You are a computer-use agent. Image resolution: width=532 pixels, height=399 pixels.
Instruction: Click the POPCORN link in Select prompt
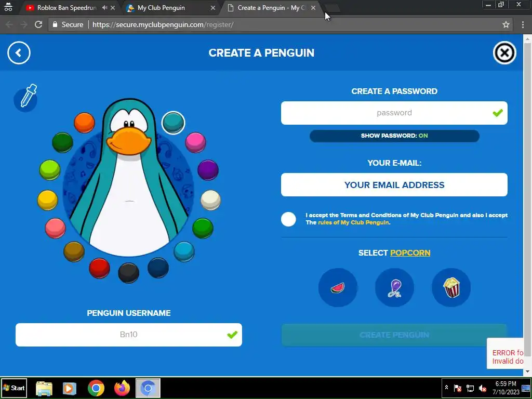[x=410, y=253]
